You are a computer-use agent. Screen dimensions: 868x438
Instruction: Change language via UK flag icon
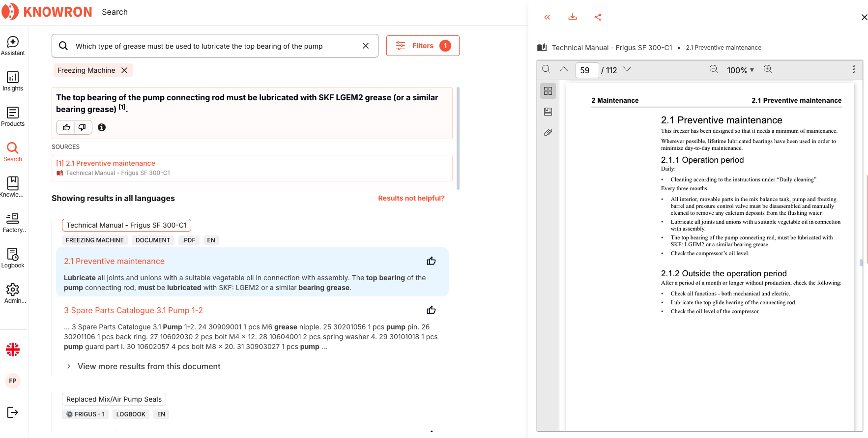click(13, 350)
